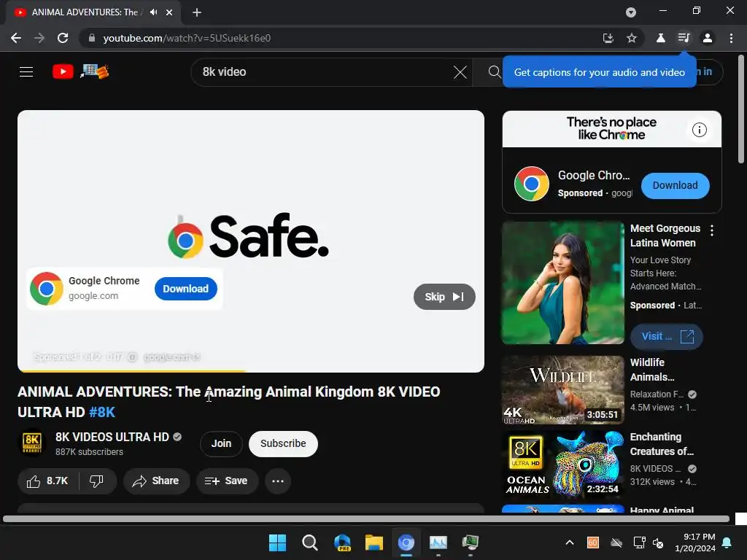Open the Wildlife Animals 4K video thumbnail

point(562,390)
